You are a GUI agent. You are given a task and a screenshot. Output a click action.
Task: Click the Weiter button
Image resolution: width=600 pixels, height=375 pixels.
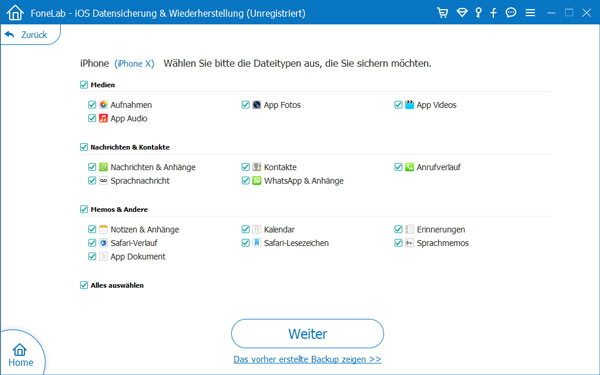pos(307,334)
